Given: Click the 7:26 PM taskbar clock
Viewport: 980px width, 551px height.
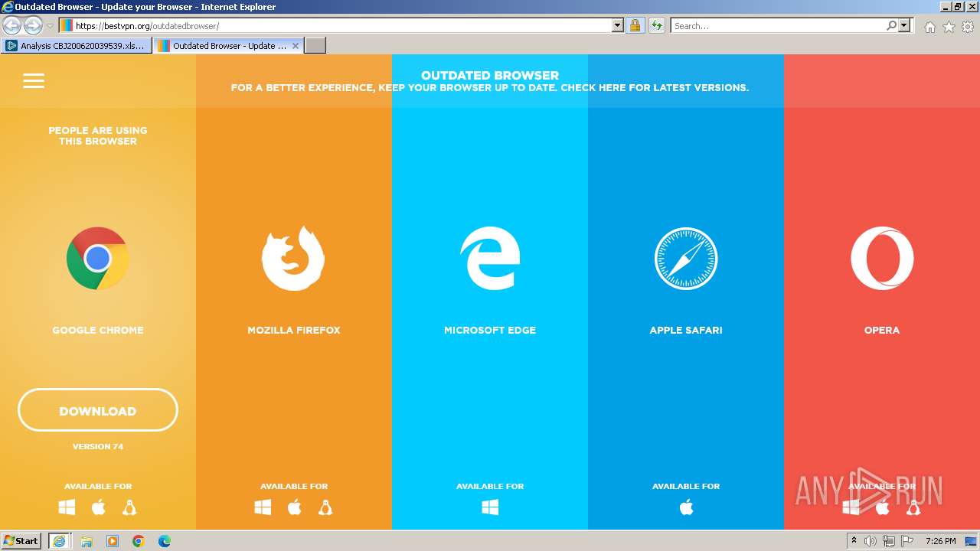Looking at the screenshot, I should (940, 541).
